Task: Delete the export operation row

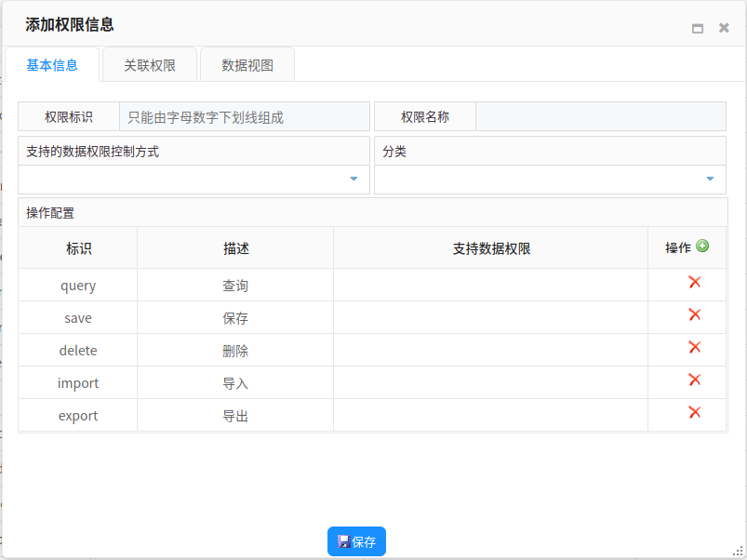Action: 694,413
